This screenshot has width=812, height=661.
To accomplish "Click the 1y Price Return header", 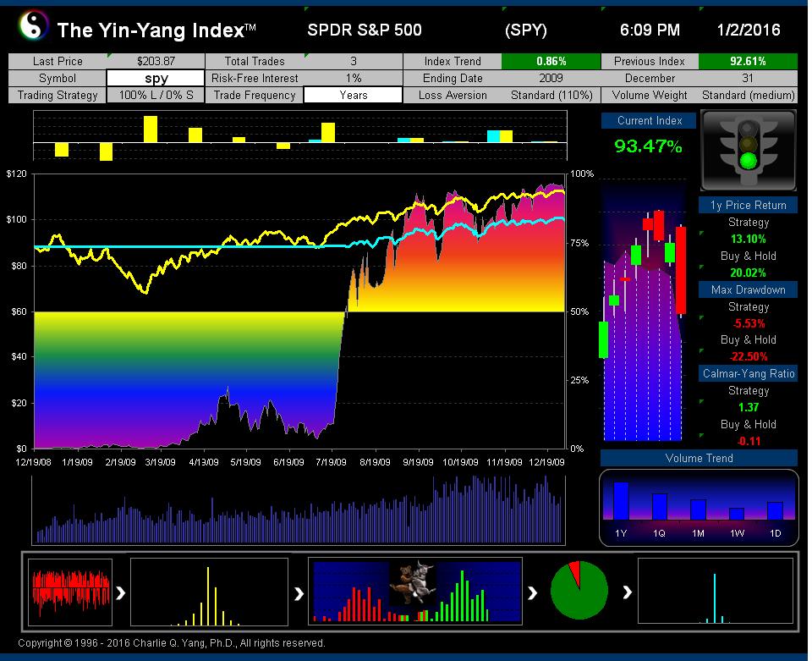I will tap(748, 205).
